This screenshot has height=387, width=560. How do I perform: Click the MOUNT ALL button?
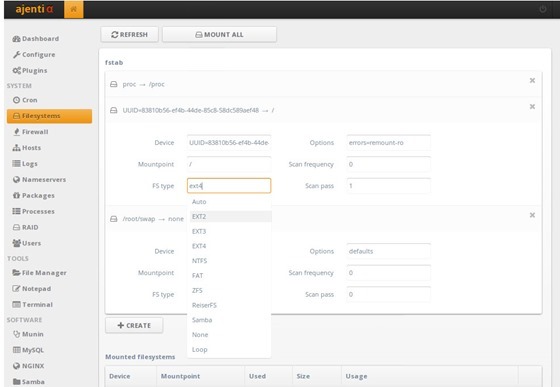point(219,35)
